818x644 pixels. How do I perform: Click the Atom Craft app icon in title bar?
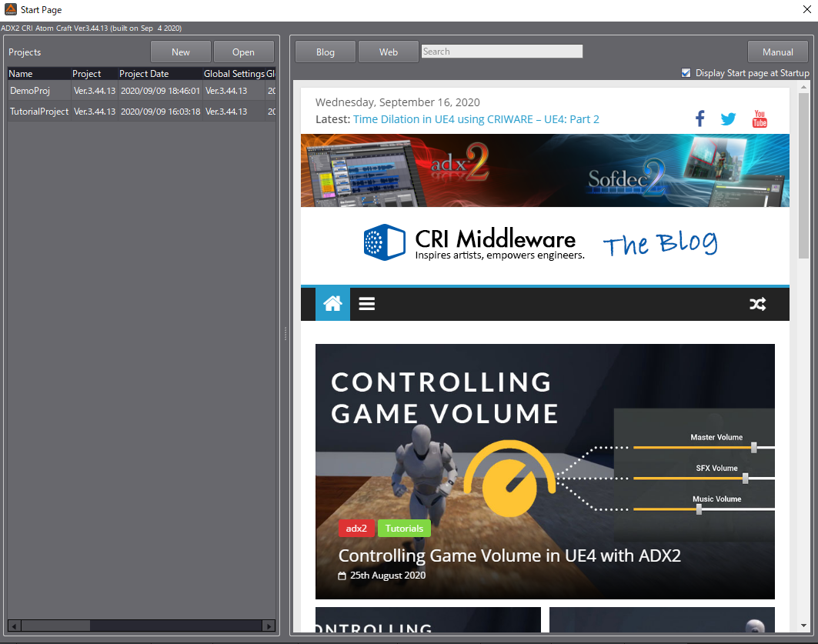pos(11,9)
